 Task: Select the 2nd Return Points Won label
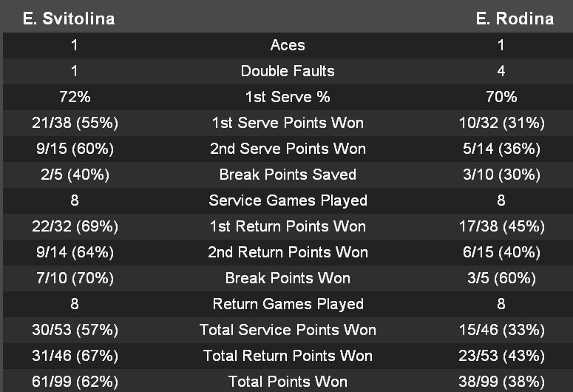click(x=288, y=252)
